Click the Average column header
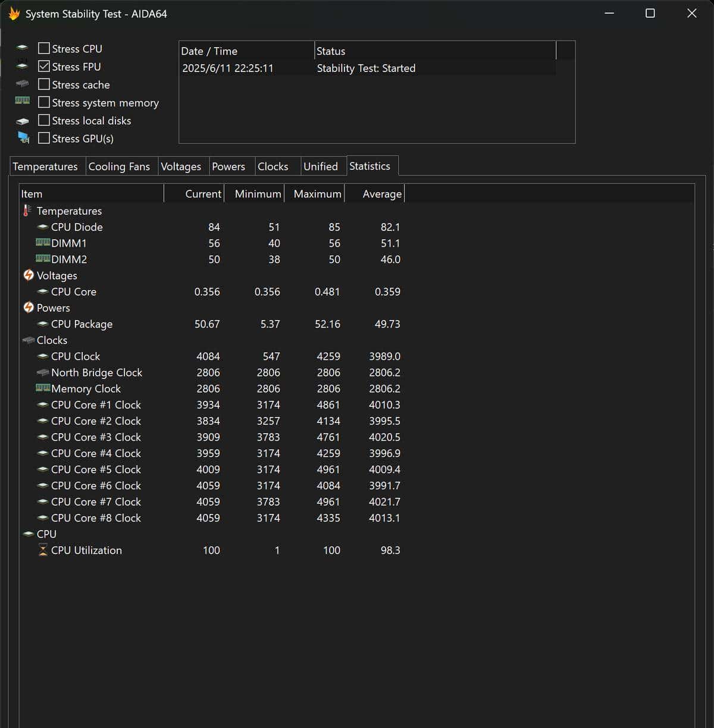 tap(382, 194)
